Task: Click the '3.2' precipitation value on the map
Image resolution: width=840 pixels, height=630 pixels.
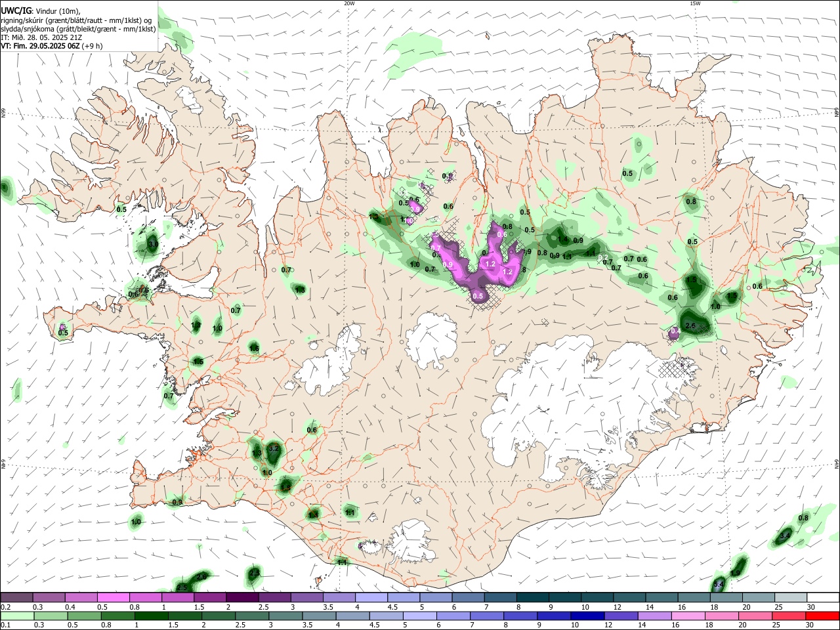Action: [x=274, y=448]
